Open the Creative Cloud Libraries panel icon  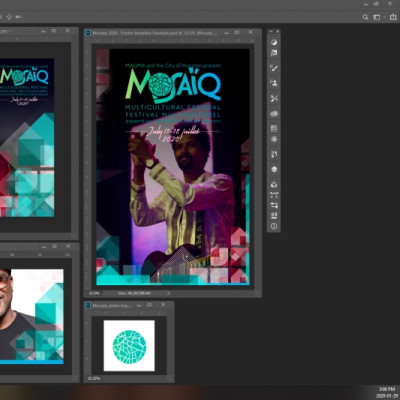(x=274, y=114)
